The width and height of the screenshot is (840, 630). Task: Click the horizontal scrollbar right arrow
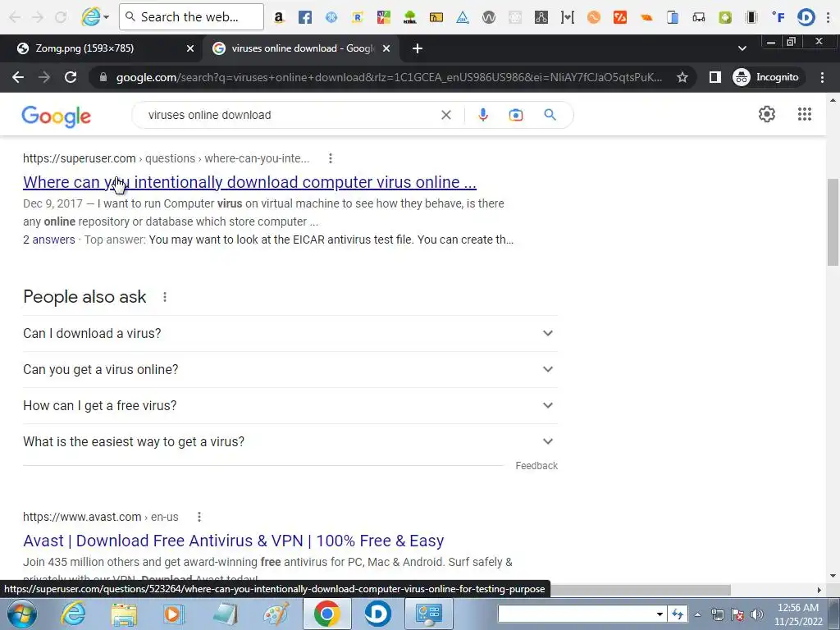point(819,590)
